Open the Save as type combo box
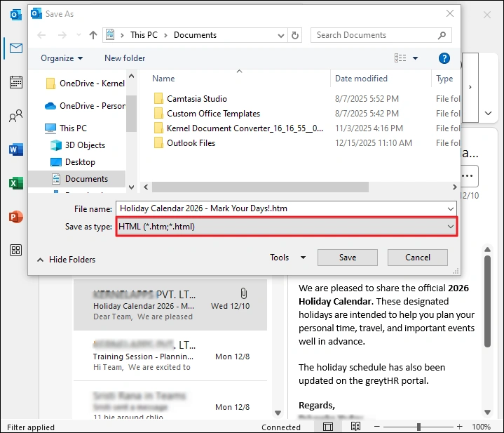 pos(287,227)
